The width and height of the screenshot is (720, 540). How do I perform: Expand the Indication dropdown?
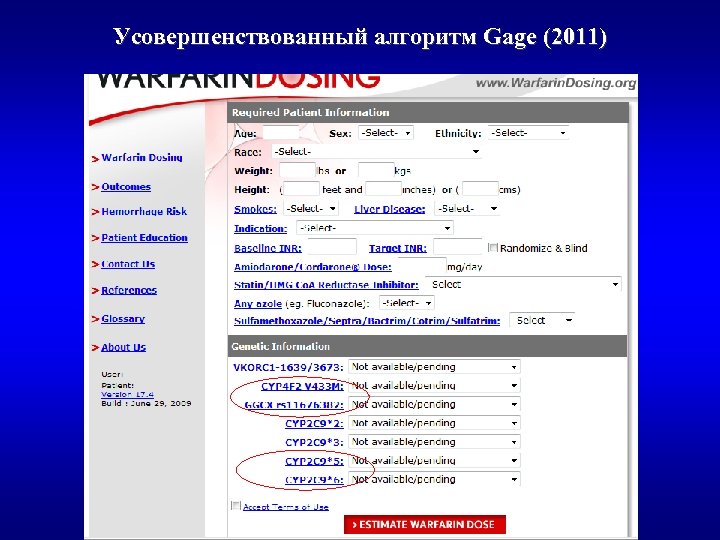(375, 228)
